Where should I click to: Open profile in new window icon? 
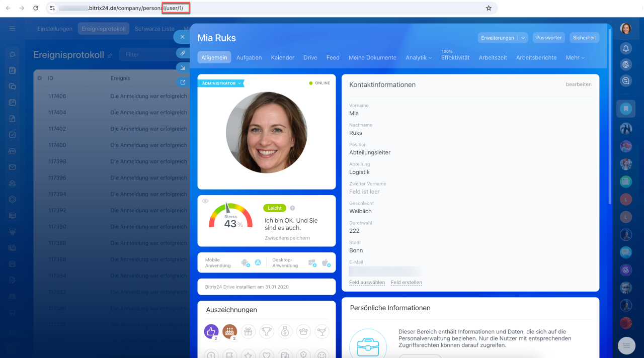tap(183, 82)
